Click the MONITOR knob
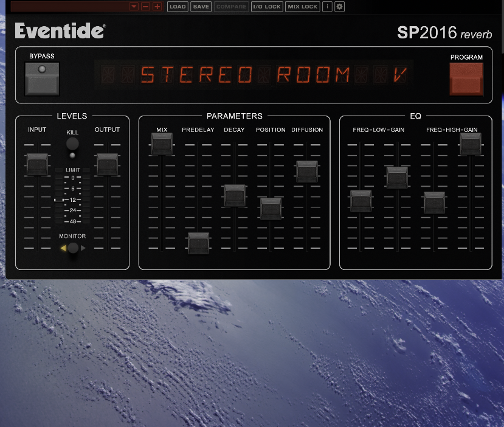This screenshot has width=504, height=427. coord(72,248)
